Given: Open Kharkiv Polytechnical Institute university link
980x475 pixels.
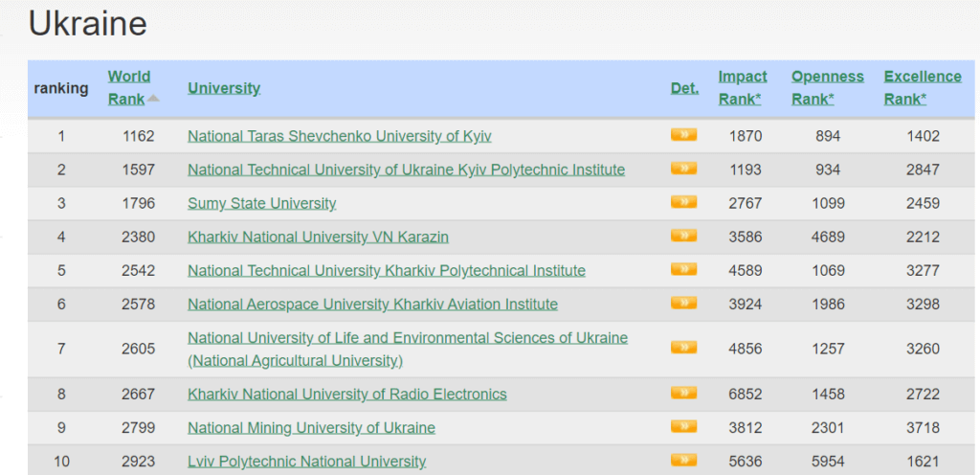Looking at the screenshot, I should click(x=386, y=270).
